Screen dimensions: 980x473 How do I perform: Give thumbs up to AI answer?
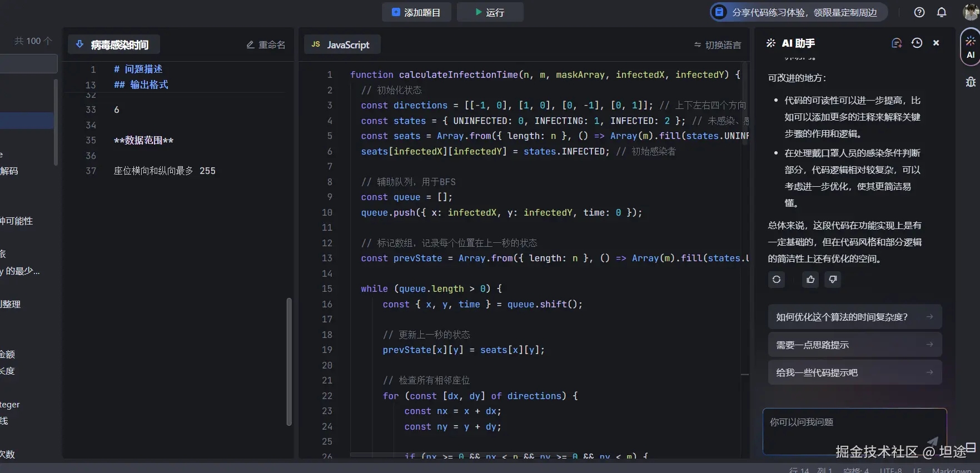tap(810, 280)
